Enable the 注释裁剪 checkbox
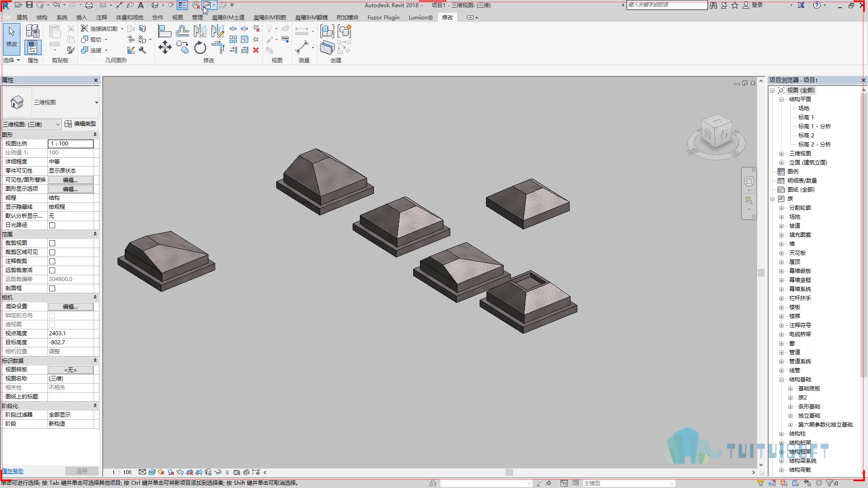The image size is (868, 488). click(x=52, y=261)
